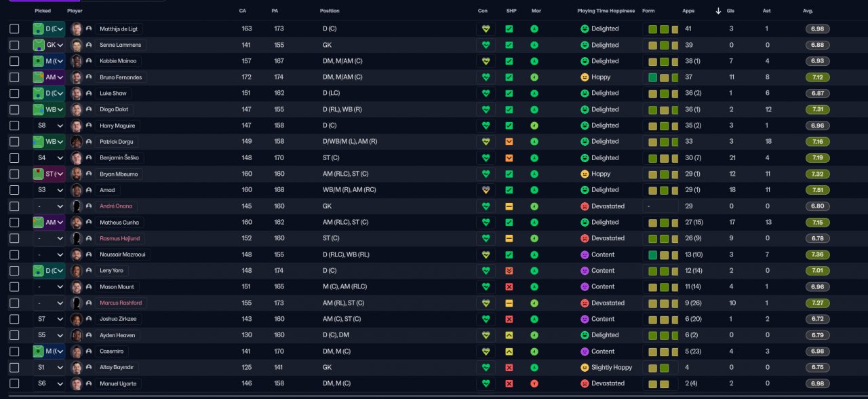Sort by the Apps column header
Viewport: 868px width, 399px height.
pos(688,11)
